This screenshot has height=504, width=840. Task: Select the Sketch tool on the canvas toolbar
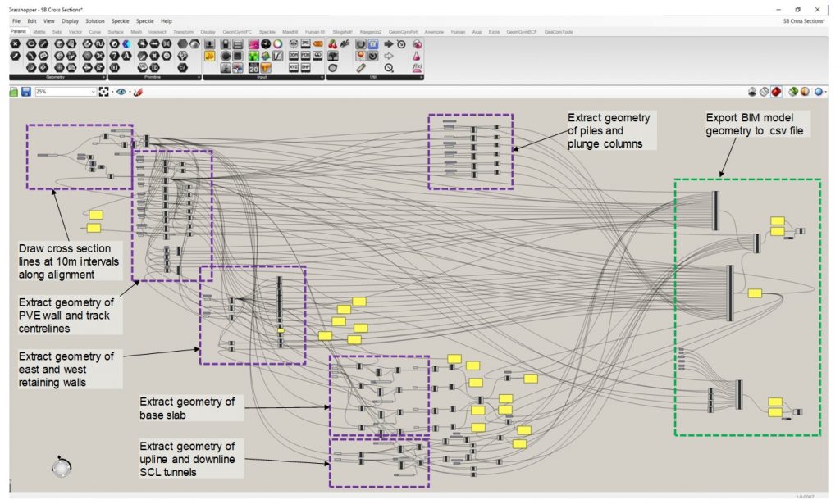(x=138, y=92)
